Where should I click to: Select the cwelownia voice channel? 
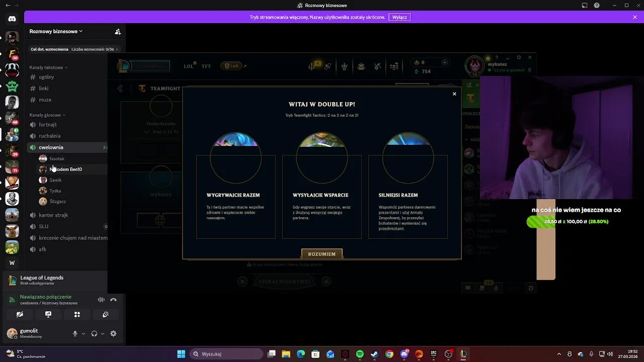pyautogui.click(x=67, y=147)
